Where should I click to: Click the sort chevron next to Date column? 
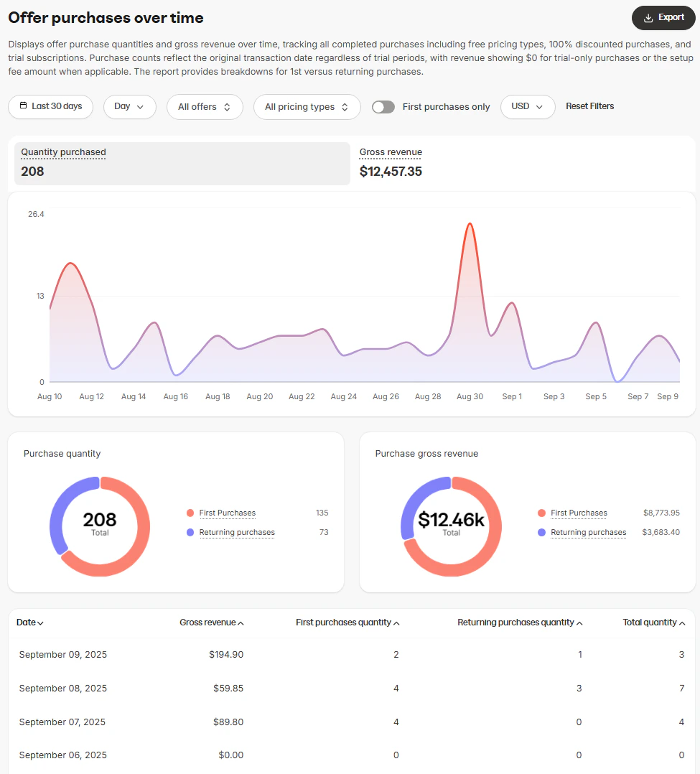click(x=39, y=623)
